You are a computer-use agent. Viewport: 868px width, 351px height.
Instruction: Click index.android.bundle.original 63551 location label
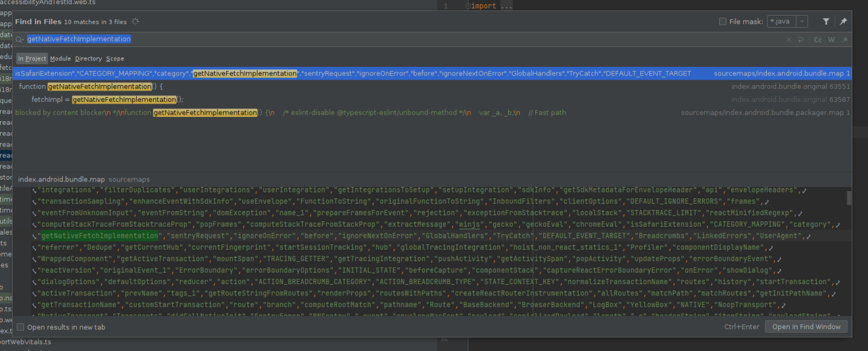pyautogui.click(x=791, y=86)
